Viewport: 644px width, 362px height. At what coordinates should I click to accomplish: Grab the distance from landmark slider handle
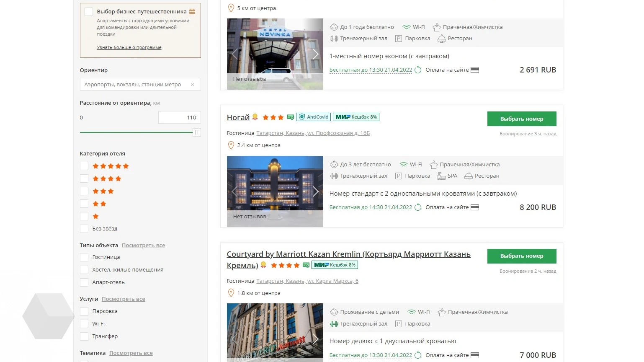pos(197,132)
